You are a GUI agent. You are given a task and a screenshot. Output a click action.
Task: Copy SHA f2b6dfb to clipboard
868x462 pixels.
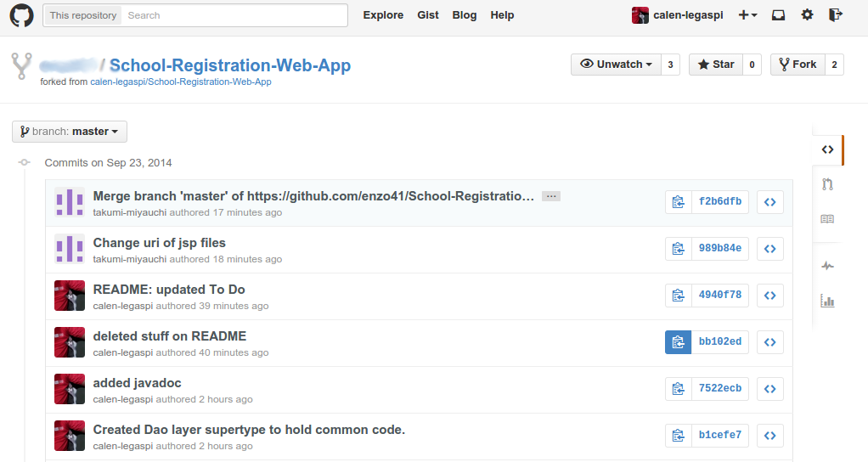(x=678, y=202)
